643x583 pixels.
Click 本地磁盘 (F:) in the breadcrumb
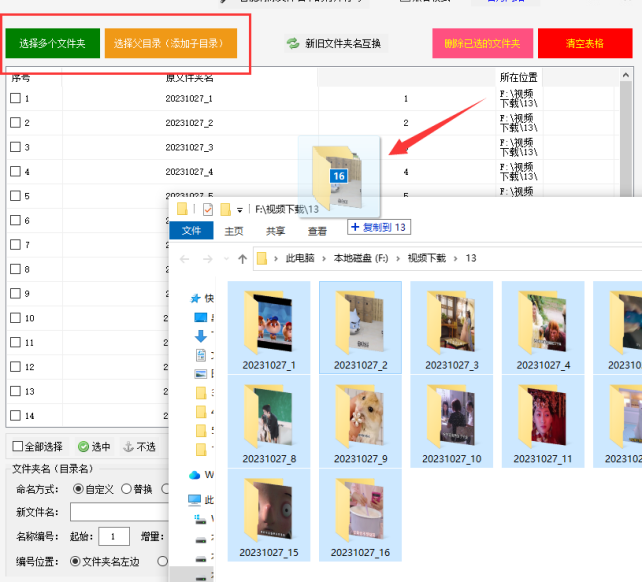(x=361, y=258)
